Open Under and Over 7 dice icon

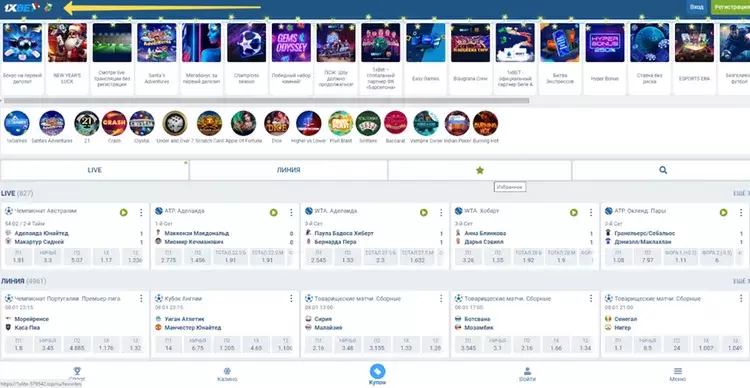[175, 123]
